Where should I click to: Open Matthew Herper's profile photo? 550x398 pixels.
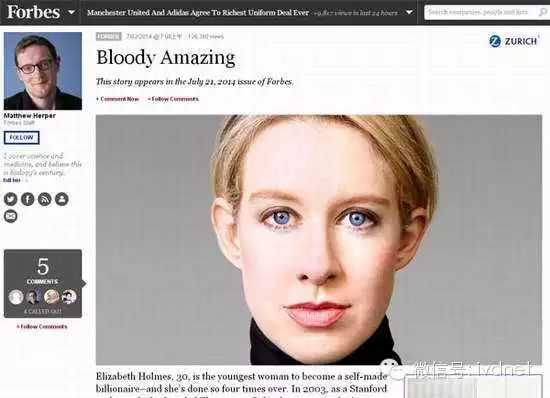[x=43, y=71]
